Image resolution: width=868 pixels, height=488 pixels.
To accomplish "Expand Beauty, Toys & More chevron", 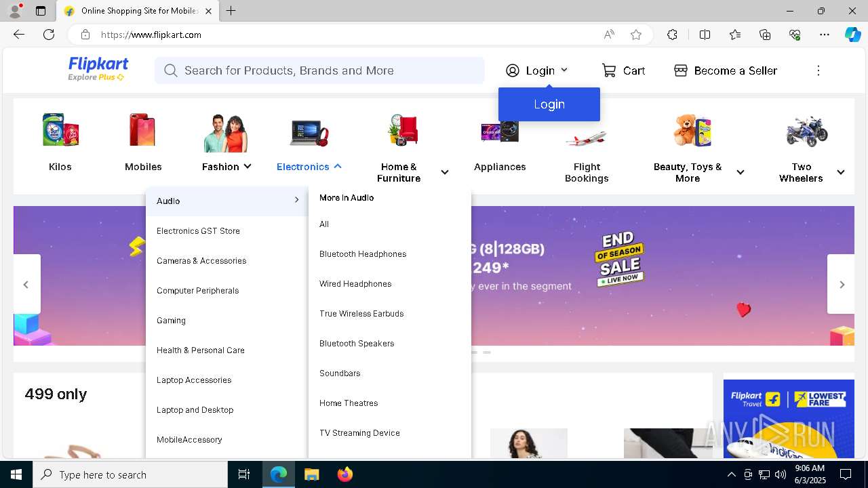I will tap(741, 172).
